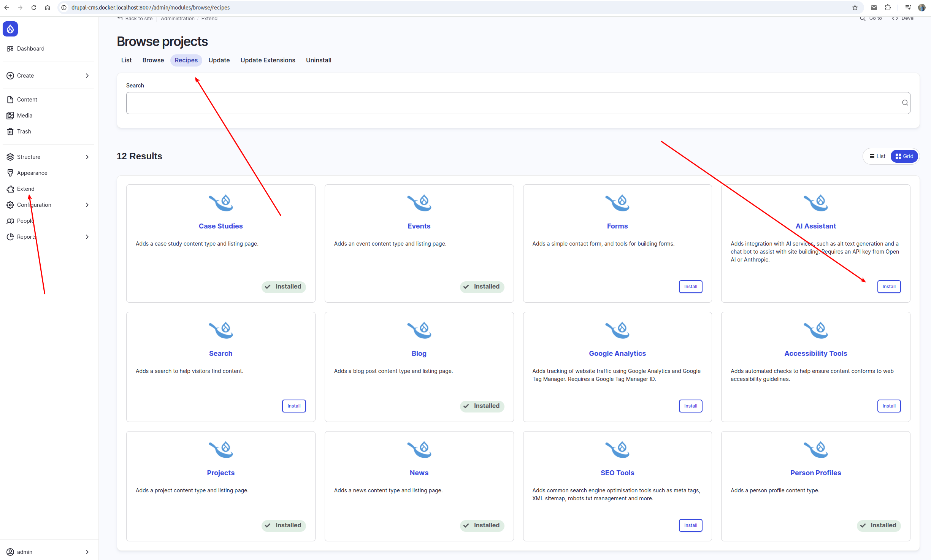The width and height of the screenshot is (931, 560).
Task: Click the Reports menu icon
Action: (11, 236)
